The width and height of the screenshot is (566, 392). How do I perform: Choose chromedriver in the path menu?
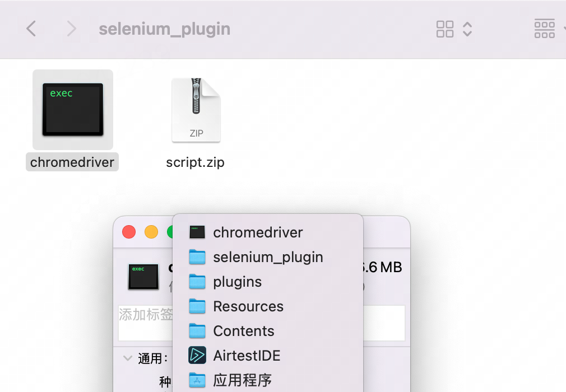tap(268, 232)
